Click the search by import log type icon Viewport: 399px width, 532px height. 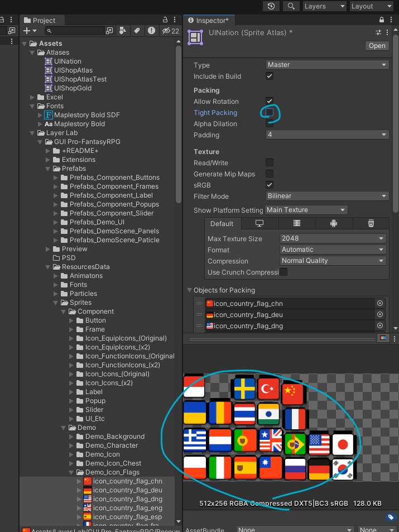[151, 31]
